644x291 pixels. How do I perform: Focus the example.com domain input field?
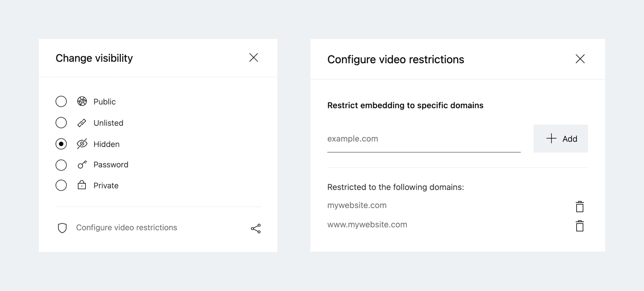[423, 139]
